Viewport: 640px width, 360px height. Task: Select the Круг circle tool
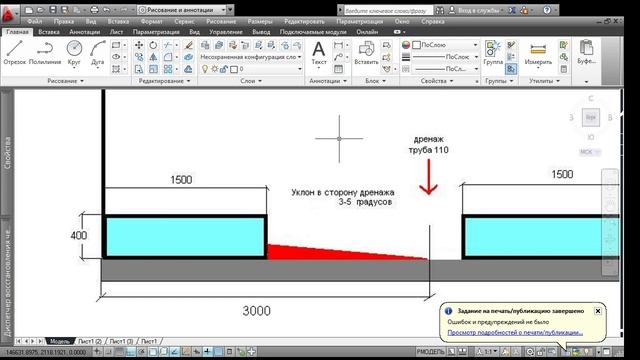click(74, 52)
